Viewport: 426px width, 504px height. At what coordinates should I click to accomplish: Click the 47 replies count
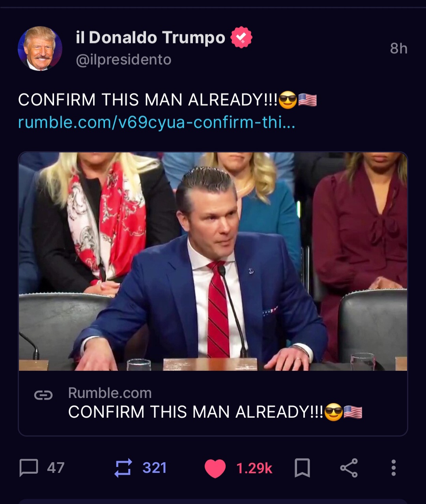pyautogui.click(x=56, y=468)
